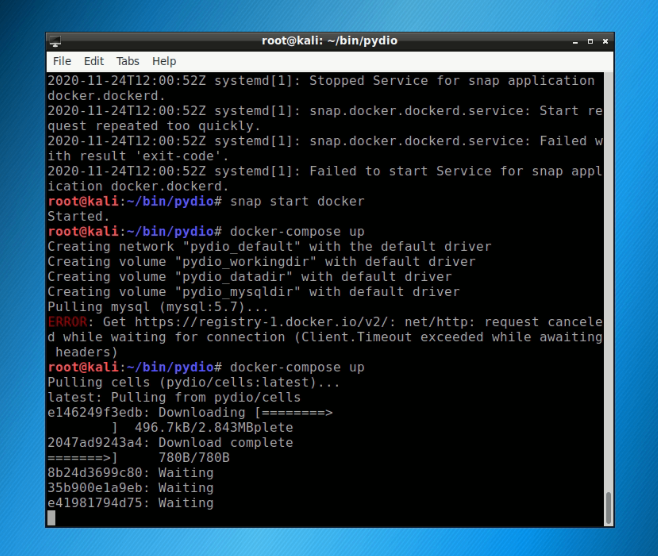Image resolution: width=658 pixels, height=556 pixels.
Task: Click 'Pulling cells (pydio/cells:latest)...' line
Action: tap(193, 383)
